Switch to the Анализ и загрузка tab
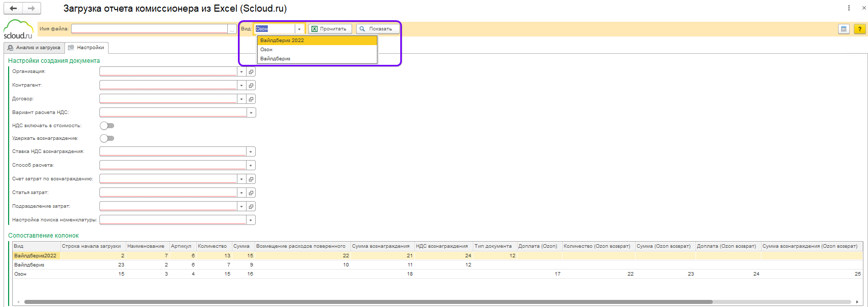Image resolution: width=868 pixels, height=307 pixels. [x=34, y=48]
